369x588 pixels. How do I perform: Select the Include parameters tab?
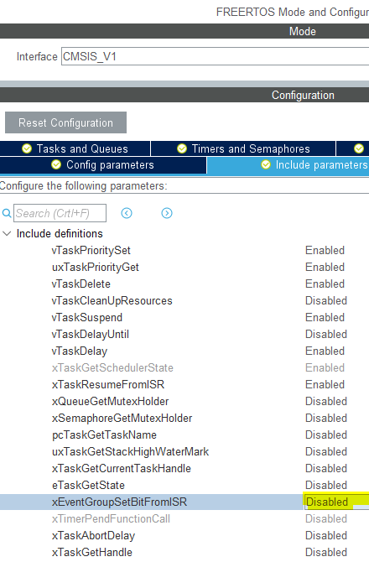288,165
